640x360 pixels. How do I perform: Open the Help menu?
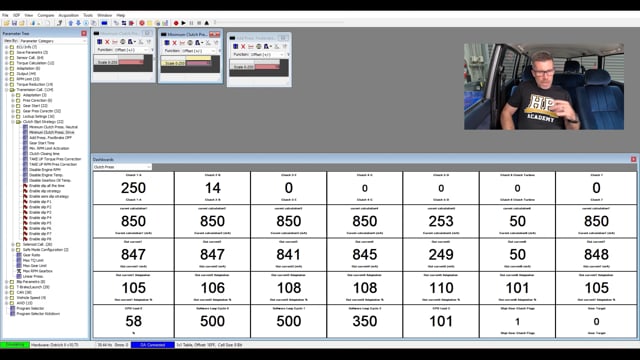121,15
